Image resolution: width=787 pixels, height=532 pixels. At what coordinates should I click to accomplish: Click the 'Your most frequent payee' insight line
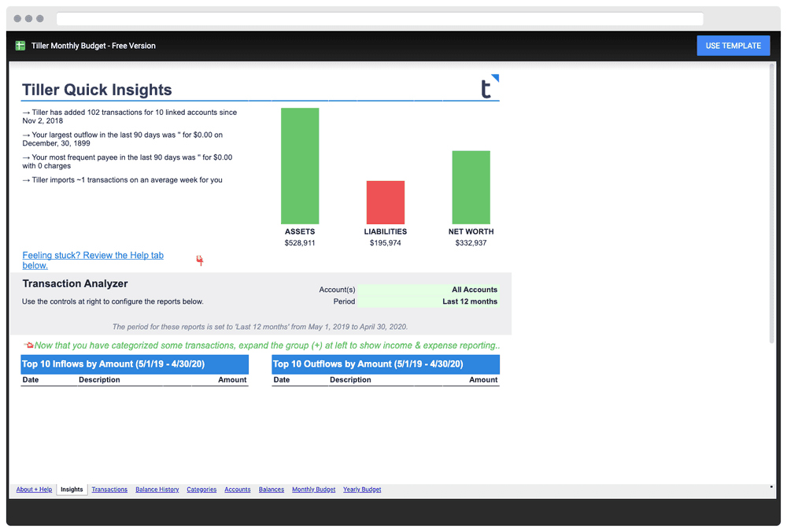point(127,161)
